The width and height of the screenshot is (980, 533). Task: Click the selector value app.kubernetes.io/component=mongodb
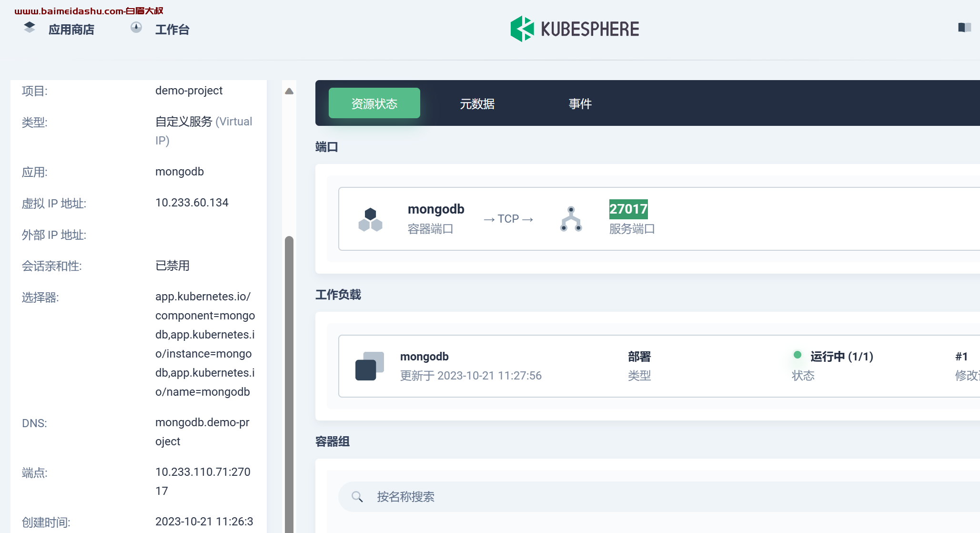pos(205,344)
